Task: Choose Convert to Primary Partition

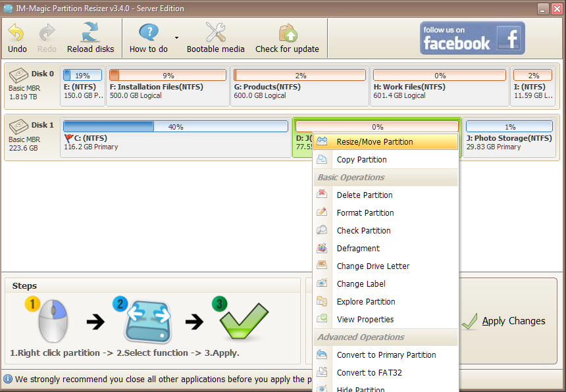Action: click(x=386, y=355)
